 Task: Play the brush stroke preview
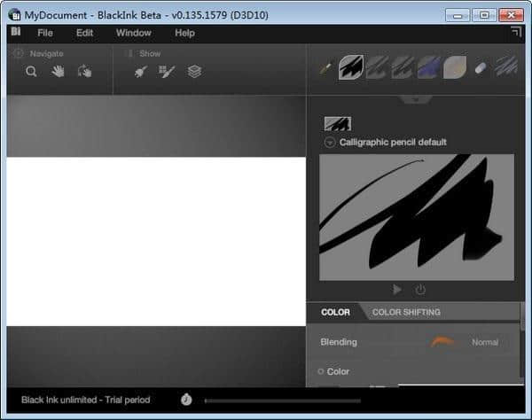coord(397,289)
